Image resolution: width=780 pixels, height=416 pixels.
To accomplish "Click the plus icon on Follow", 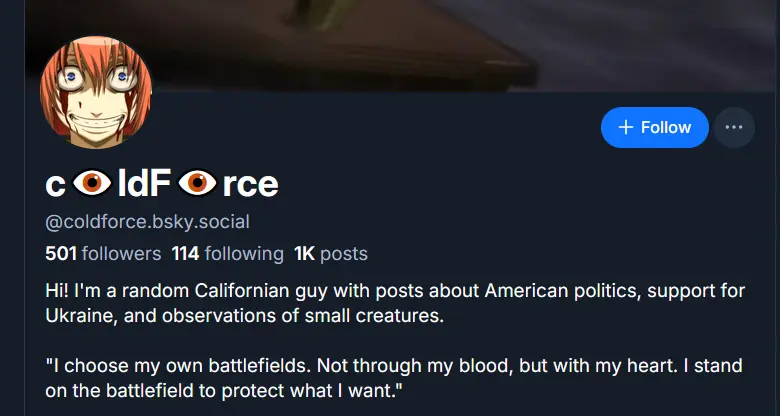I will pos(626,127).
